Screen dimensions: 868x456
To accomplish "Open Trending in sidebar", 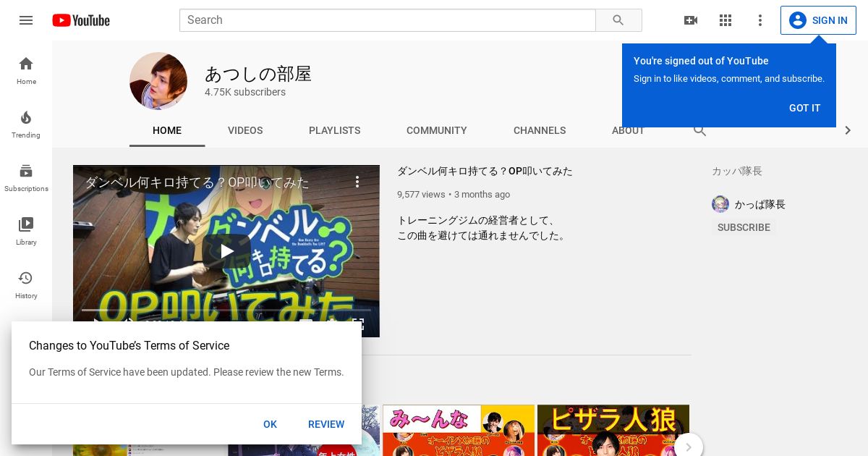I will 26,124.
